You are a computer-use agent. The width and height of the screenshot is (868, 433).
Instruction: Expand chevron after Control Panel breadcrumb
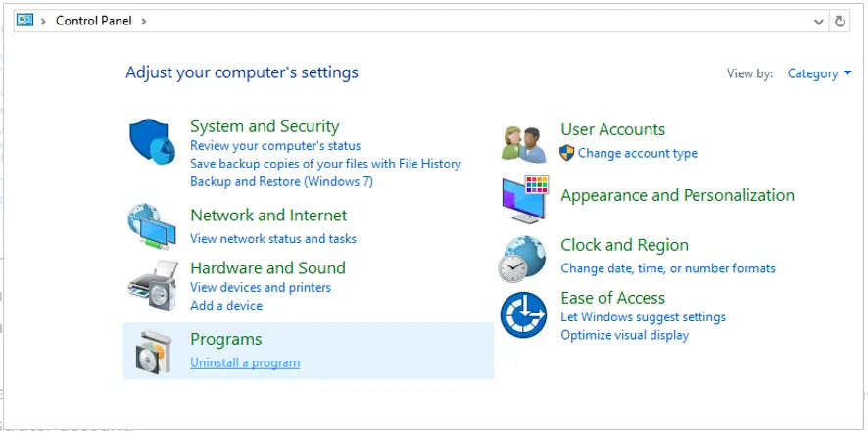[x=144, y=21]
